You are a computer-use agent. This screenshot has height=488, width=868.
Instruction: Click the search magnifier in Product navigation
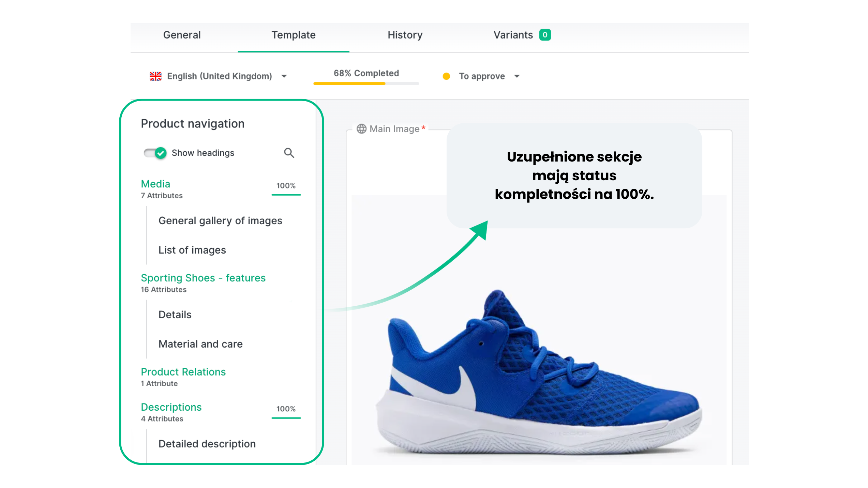point(289,153)
